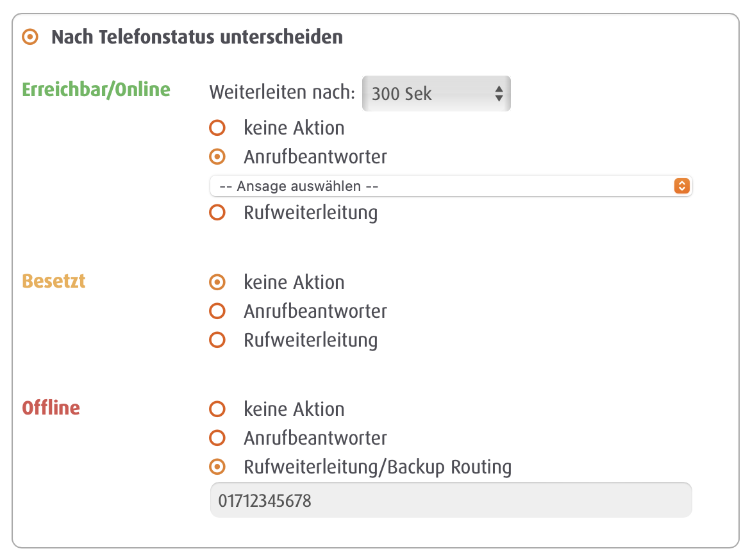The image size is (750, 560).
Task: Open the "-- Ansage auswählen --" dropdown
Action: coord(442,186)
